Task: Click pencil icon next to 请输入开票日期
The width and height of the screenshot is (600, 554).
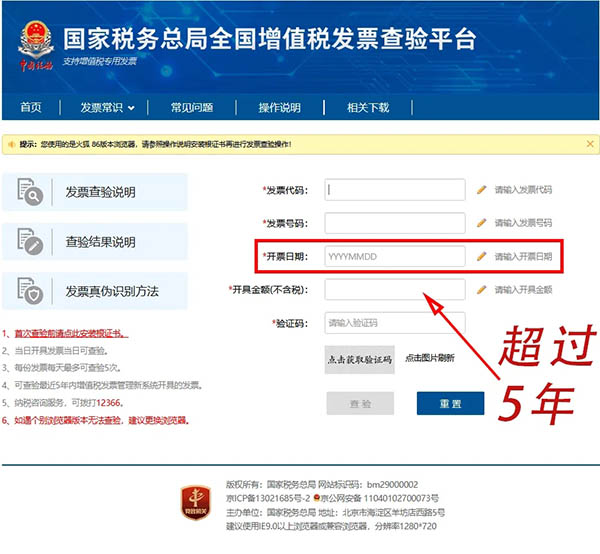Action: click(x=481, y=256)
